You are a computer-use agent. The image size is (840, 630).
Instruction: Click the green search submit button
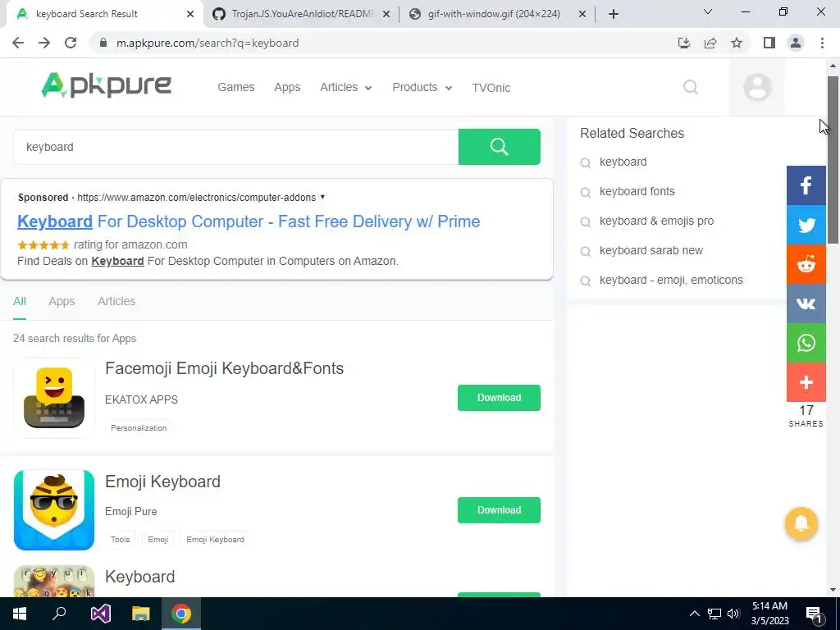500,147
